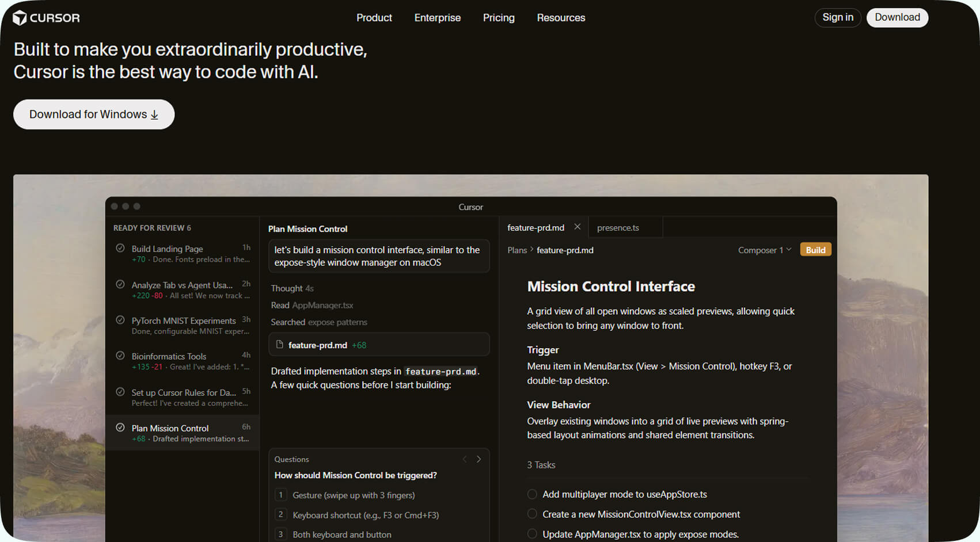Click the file icon next to feature-prd.md chip
Screen dimensions: 980x542
tap(280, 345)
